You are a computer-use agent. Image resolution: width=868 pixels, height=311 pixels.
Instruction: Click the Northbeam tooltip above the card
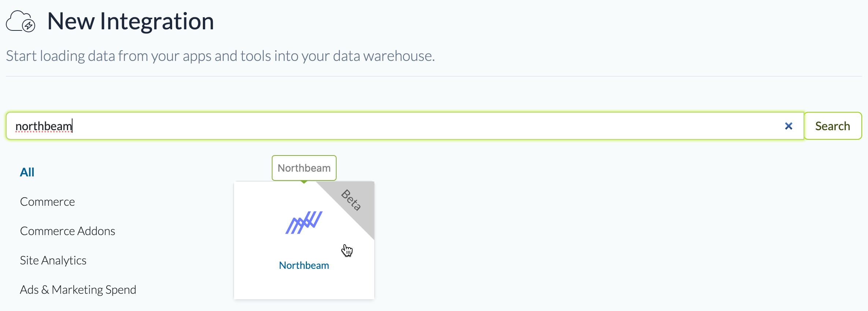304,168
